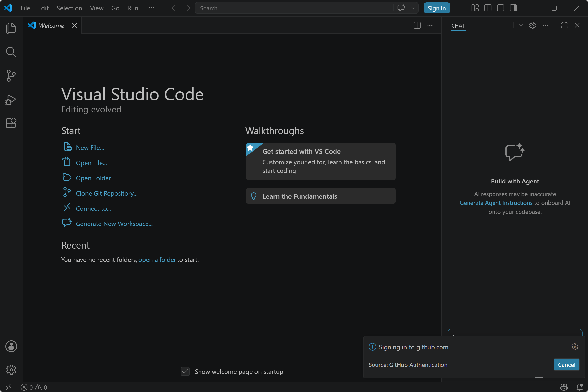Open the Chat panel's ellipsis menu

(x=545, y=25)
